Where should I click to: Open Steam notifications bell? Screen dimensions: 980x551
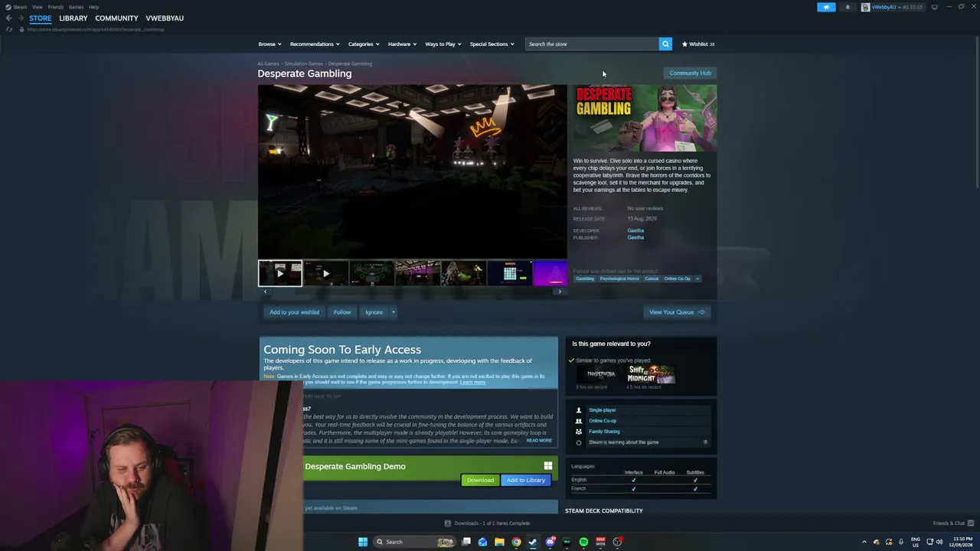(848, 7)
